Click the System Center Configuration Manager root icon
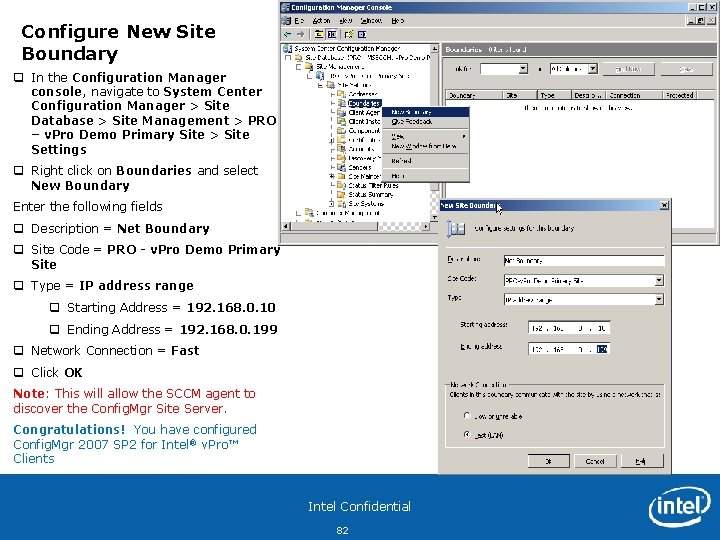Image resolution: width=720 pixels, height=540 pixels. click(288, 49)
